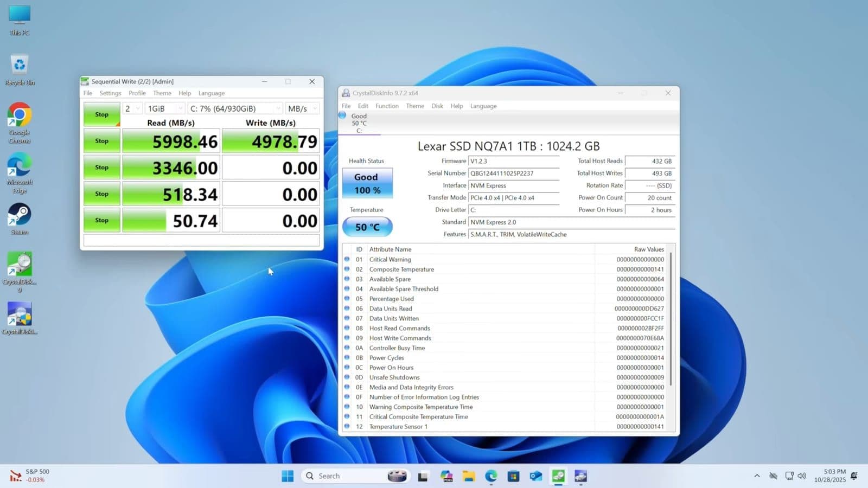The height and width of the screenshot is (488, 868).
Task: Click the Serial Number field
Action: [514, 174]
